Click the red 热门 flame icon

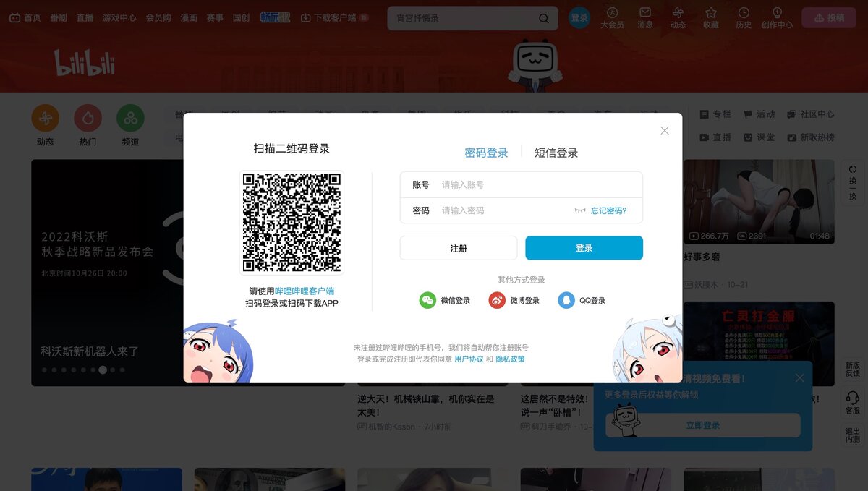tap(88, 118)
